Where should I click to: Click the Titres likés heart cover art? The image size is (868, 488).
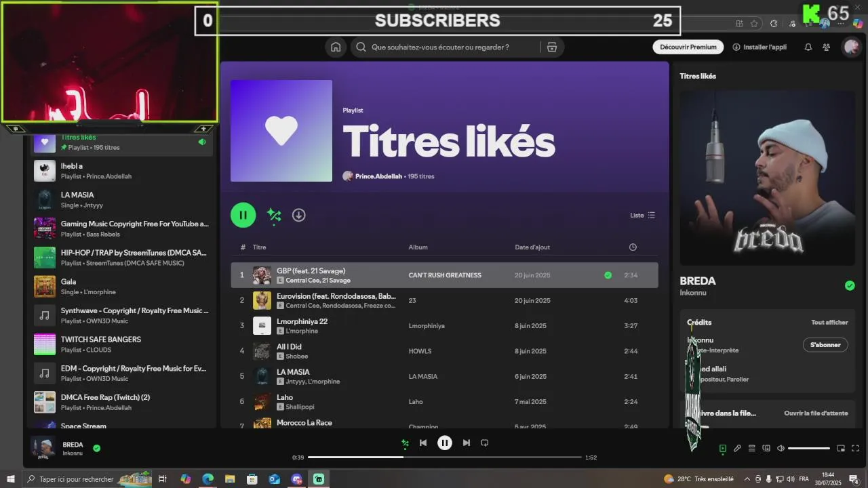click(x=281, y=131)
